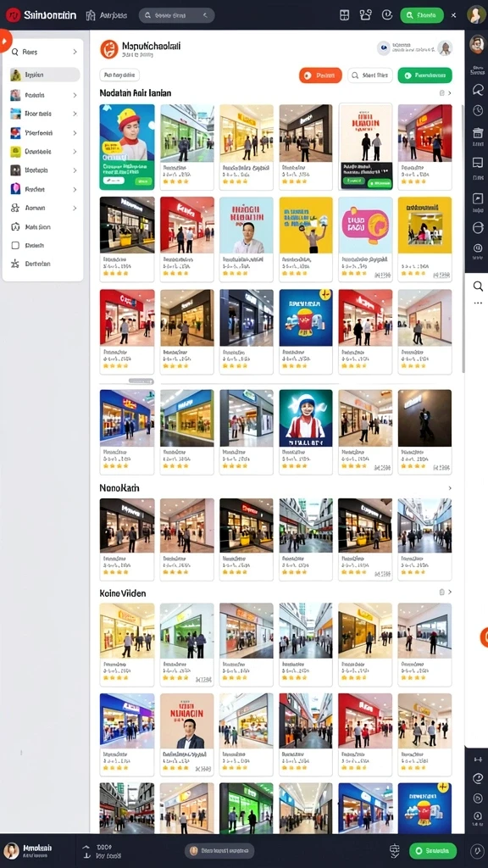
Task: Click the horizontal slider below third product row
Action: coord(141,381)
